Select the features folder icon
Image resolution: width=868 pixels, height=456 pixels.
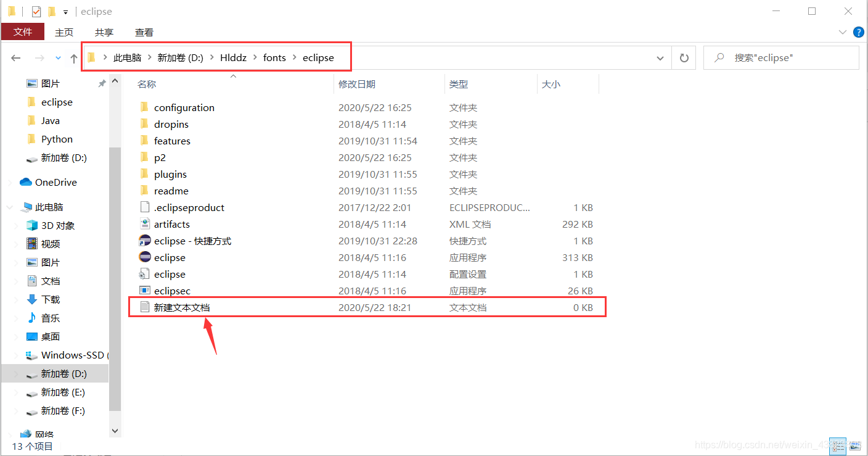coord(145,141)
